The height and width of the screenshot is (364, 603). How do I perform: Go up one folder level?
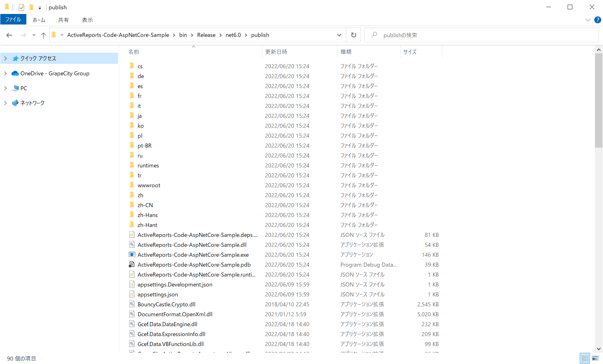tap(43, 35)
